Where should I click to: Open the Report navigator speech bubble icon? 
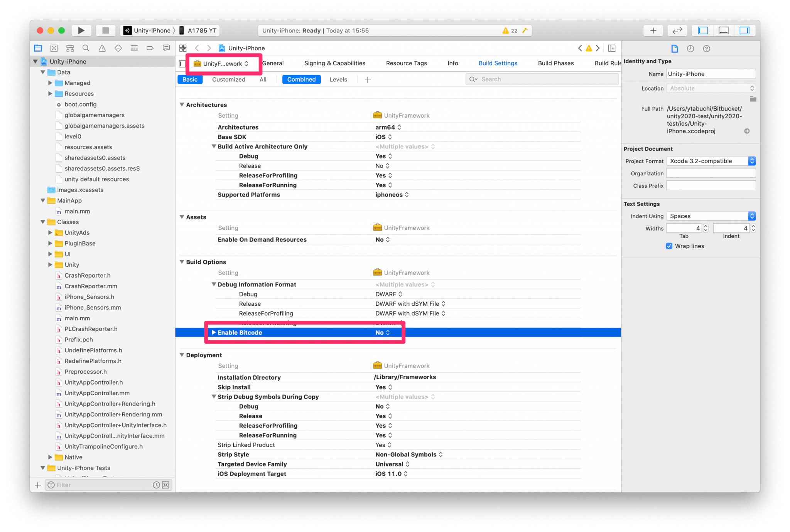coord(166,48)
